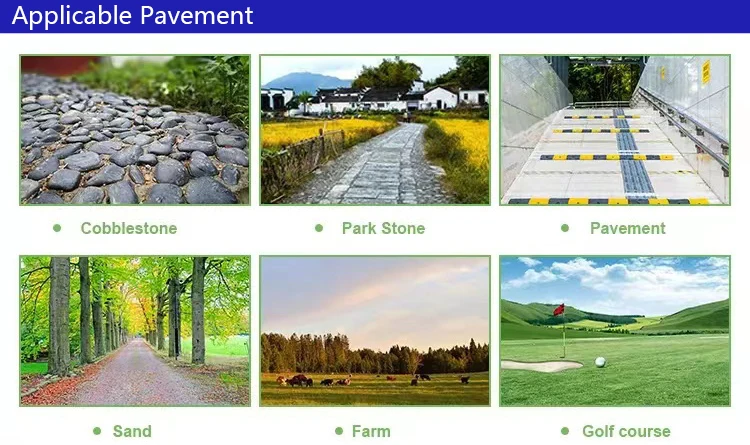The width and height of the screenshot is (750, 445).
Task: Select the Pavement ramp photo
Action: (615, 130)
